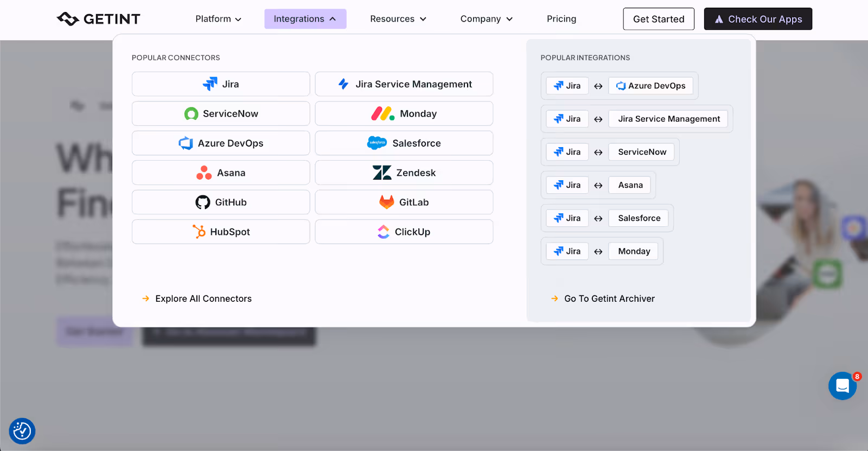Open the Platform dropdown menu

pos(218,19)
